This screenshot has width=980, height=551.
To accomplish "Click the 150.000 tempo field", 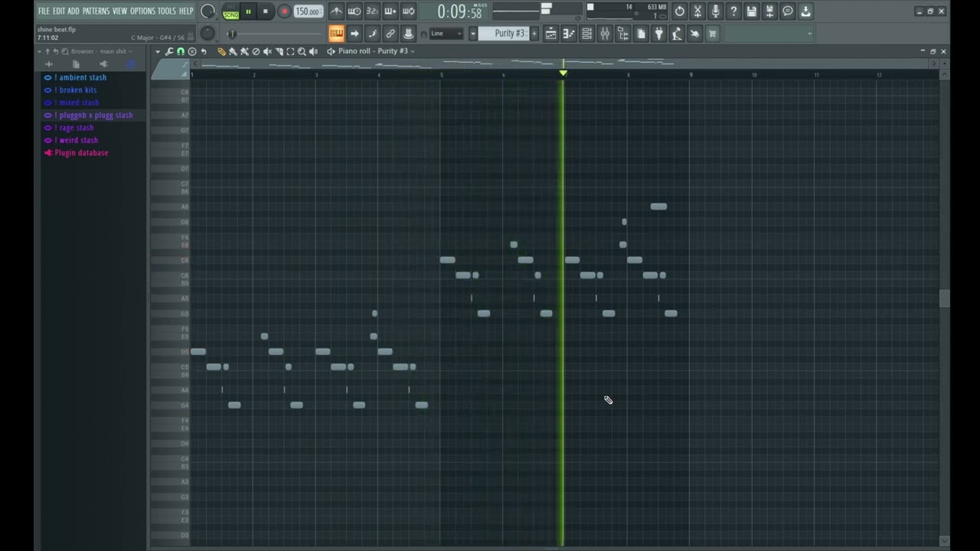I will [308, 11].
